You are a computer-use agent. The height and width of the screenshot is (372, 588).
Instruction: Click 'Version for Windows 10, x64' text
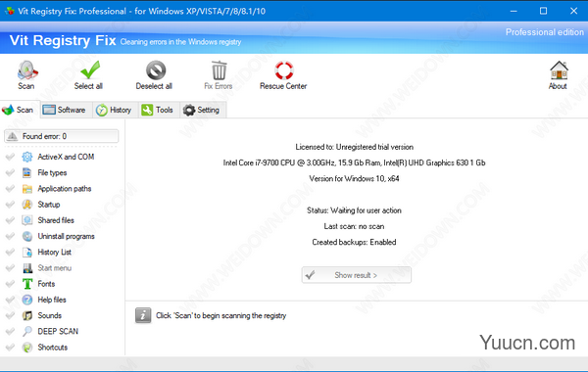pos(354,179)
